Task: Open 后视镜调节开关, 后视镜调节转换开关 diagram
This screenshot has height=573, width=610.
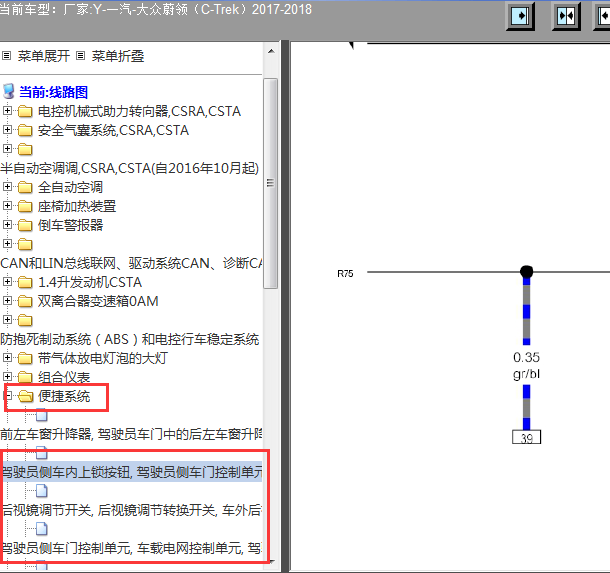Action: [131, 510]
